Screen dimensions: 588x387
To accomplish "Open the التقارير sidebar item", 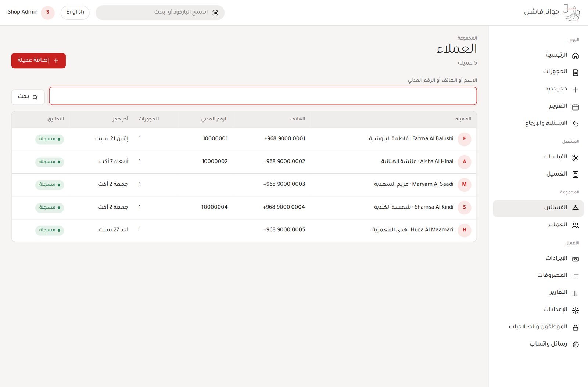I will [x=538, y=292].
